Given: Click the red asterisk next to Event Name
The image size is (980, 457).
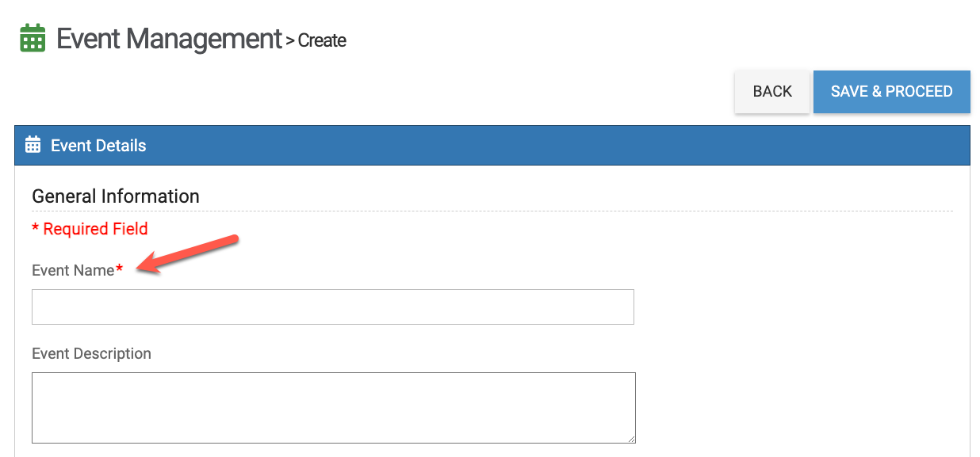Looking at the screenshot, I should point(120,270).
